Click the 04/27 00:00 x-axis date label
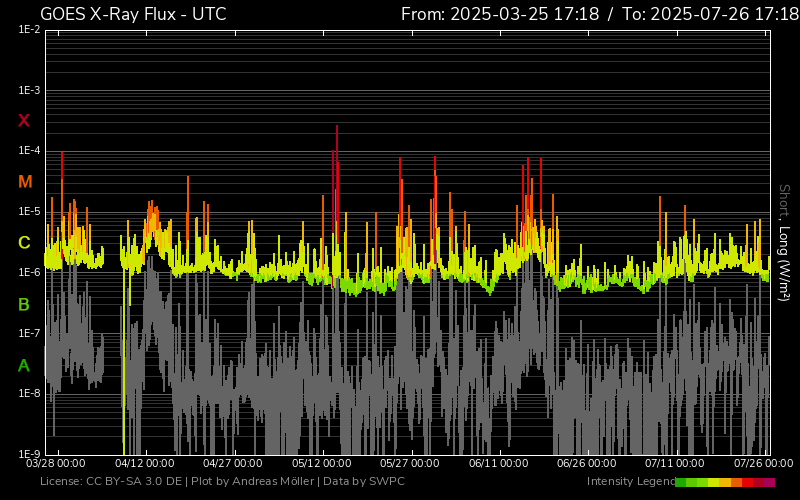Screen dimensions: 800x500 [233, 464]
